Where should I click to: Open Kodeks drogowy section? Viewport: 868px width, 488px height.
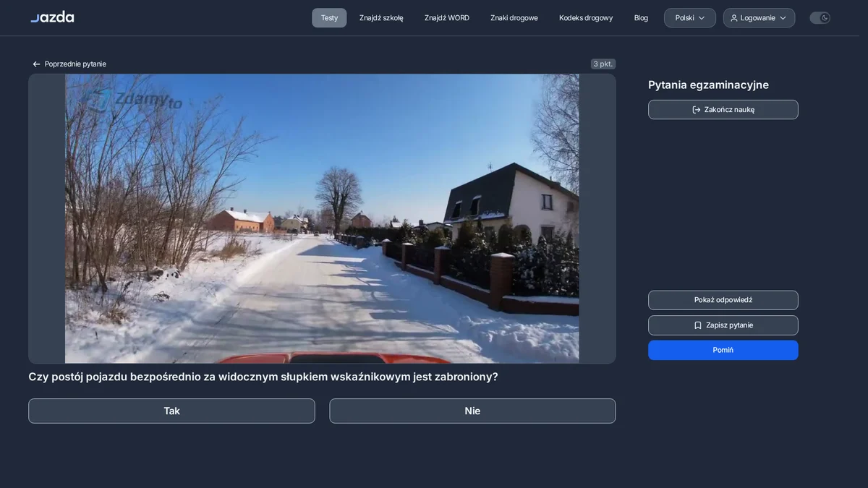click(586, 18)
